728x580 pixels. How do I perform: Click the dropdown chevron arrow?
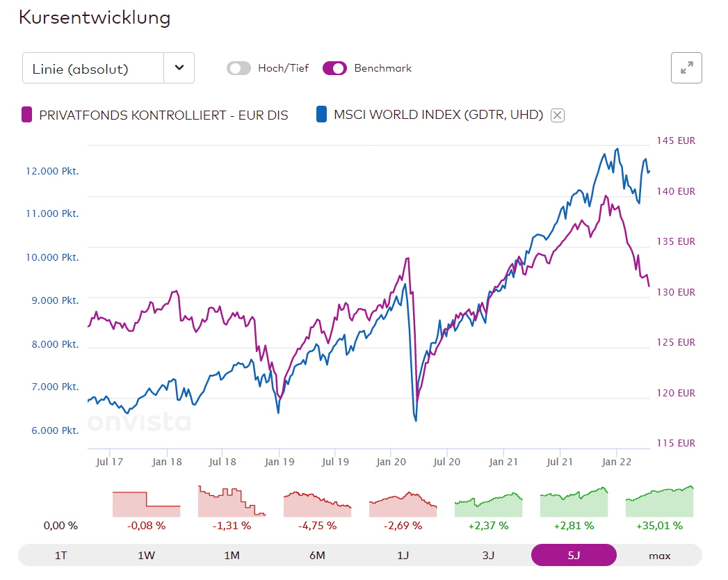tap(179, 68)
